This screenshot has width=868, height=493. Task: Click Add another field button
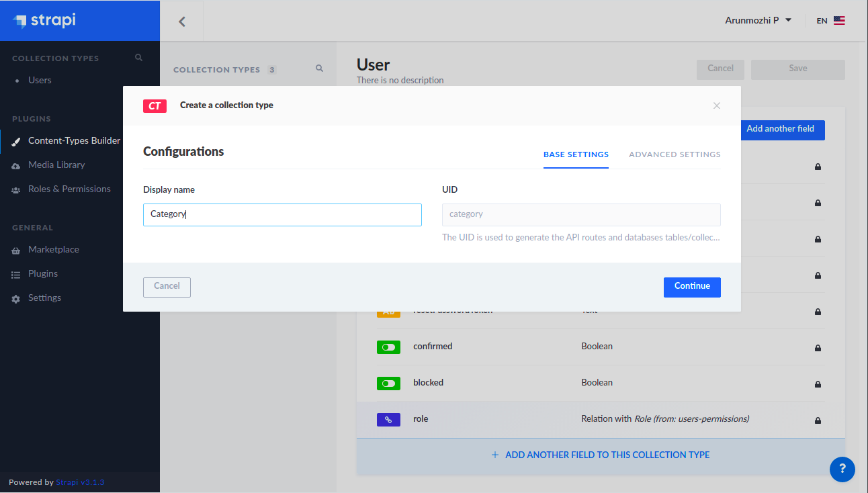point(783,130)
